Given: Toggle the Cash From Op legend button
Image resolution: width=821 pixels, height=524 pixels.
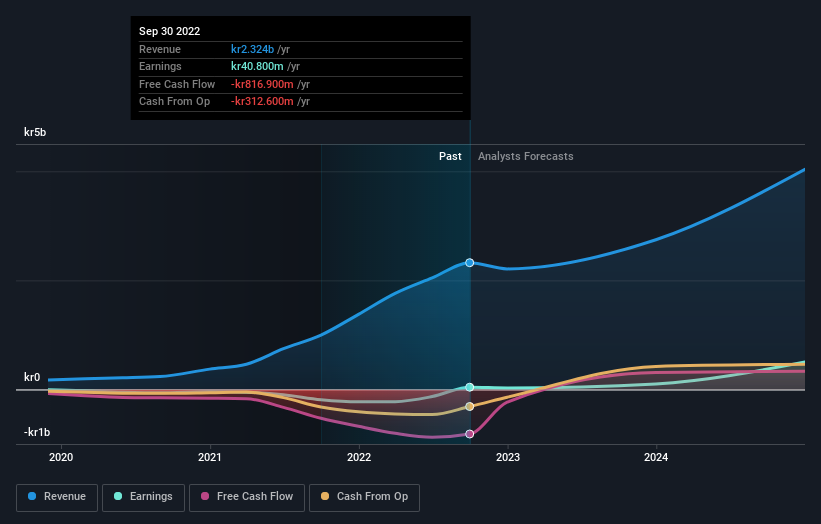Looking at the screenshot, I should coord(364,497).
